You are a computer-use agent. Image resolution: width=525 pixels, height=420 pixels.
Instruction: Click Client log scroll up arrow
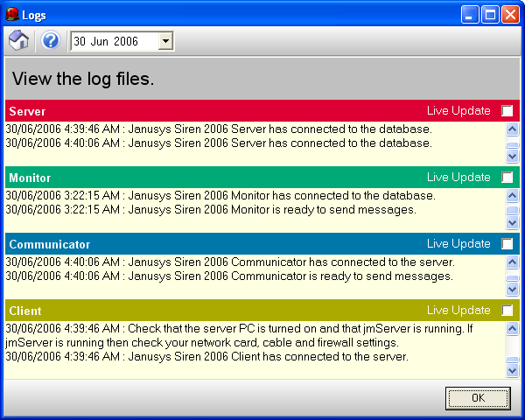click(512, 329)
